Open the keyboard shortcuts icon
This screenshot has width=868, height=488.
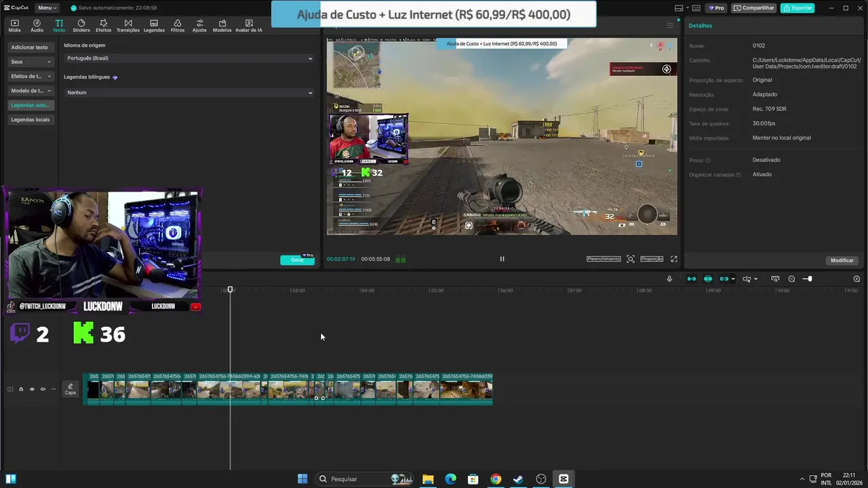coord(698,8)
